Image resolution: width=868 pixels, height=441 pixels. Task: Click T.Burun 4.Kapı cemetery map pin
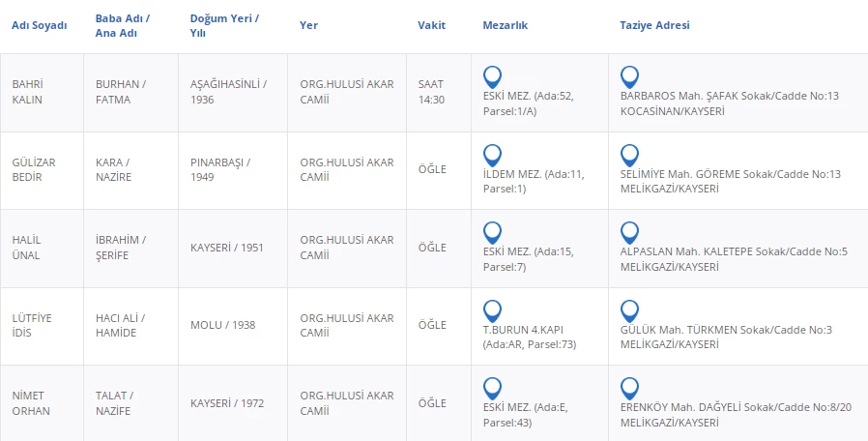point(492,310)
